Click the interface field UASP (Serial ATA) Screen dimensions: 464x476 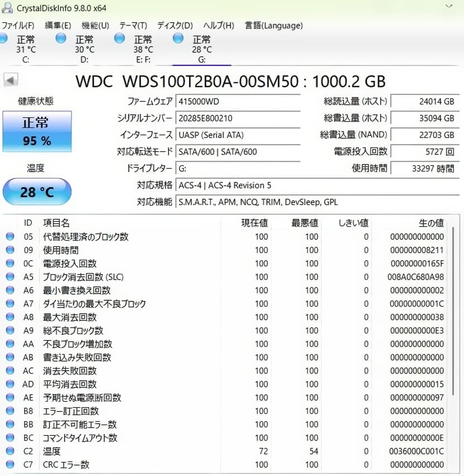(238, 135)
